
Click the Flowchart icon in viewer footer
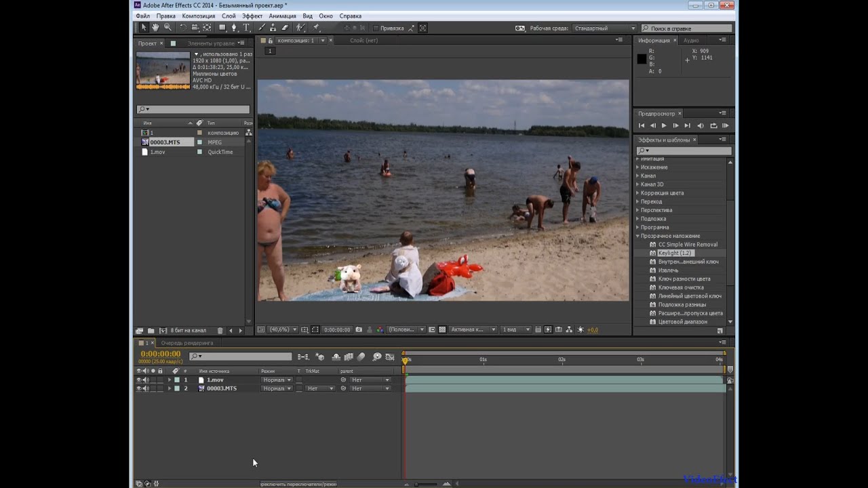pyautogui.click(x=569, y=329)
